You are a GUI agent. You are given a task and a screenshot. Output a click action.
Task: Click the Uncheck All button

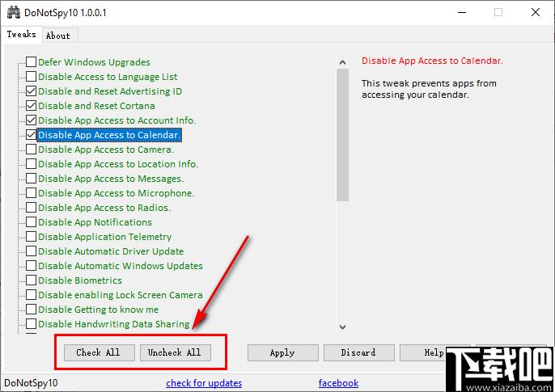[x=176, y=352]
